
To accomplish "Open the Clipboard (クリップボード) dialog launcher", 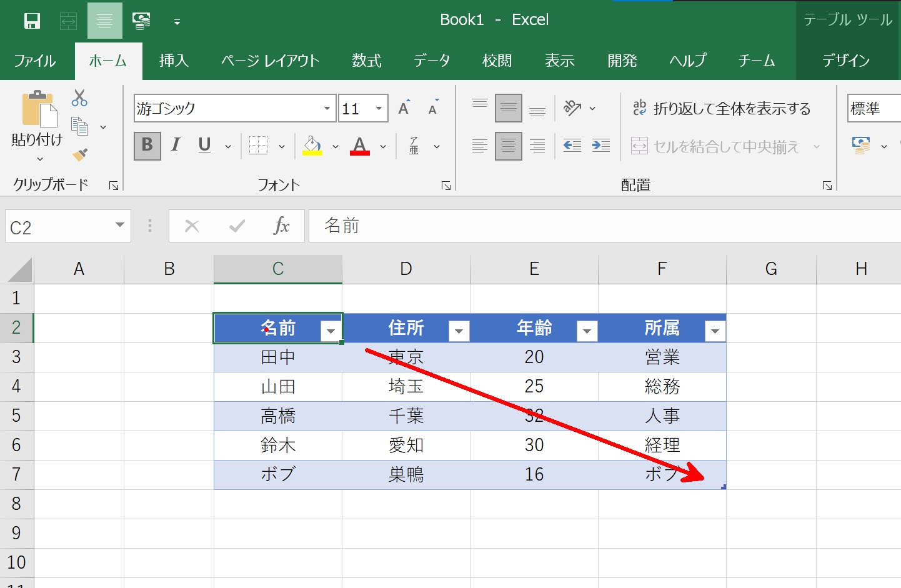I will click(114, 186).
